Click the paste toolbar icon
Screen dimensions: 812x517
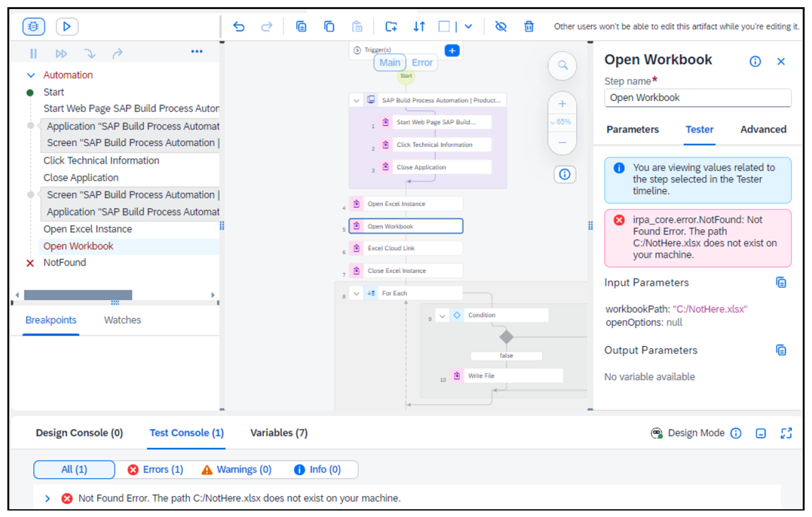[x=357, y=27]
